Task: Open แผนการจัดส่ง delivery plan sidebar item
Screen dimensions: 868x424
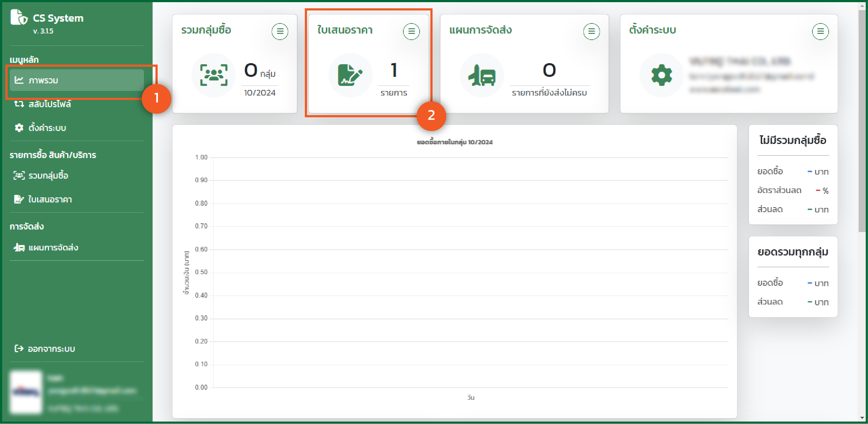Action: (53, 248)
